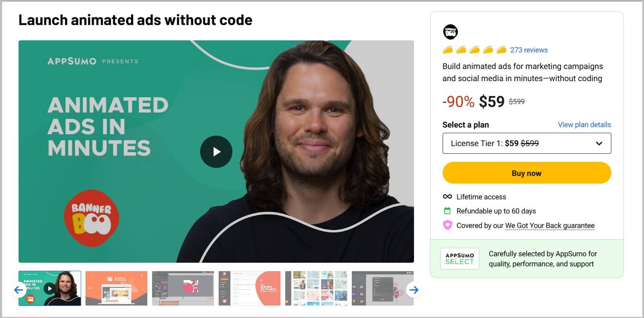Open the We Got Your Back guarantee link
644x318 pixels.
click(550, 226)
